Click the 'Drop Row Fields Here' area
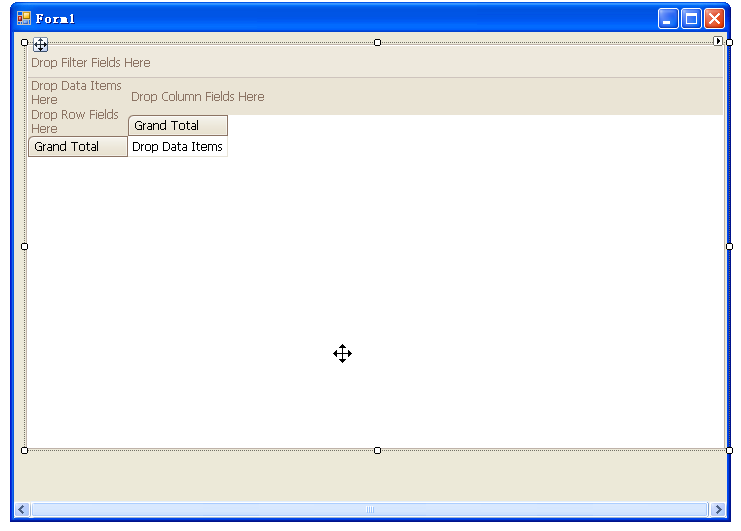Viewport: 741px width, 531px height. pyautogui.click(x=78, y=121)
